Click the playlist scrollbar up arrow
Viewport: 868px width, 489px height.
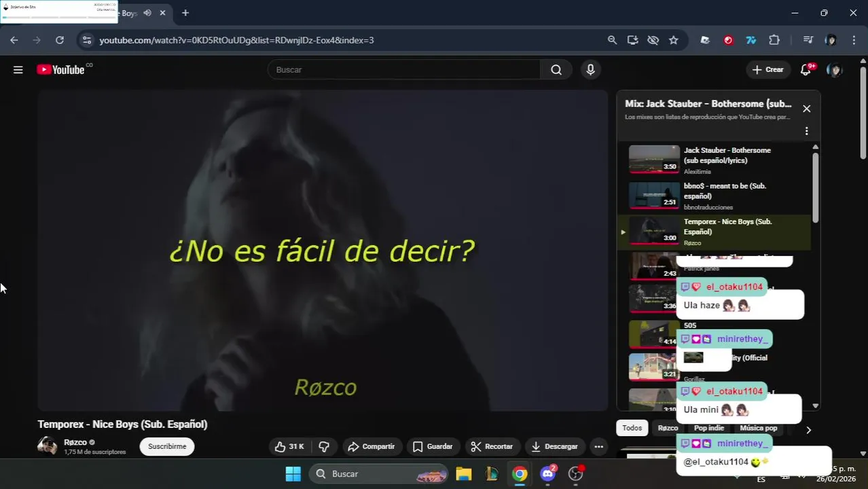click(x=816, y=147)
